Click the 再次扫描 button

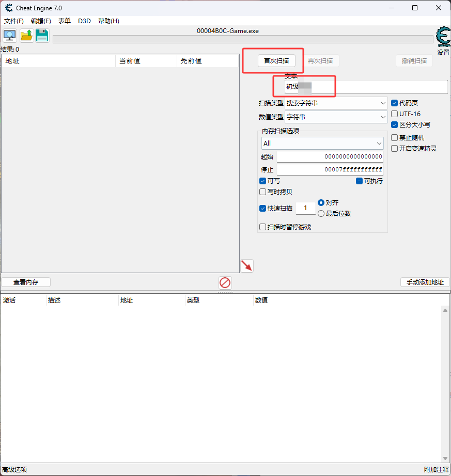pos(320,61)
